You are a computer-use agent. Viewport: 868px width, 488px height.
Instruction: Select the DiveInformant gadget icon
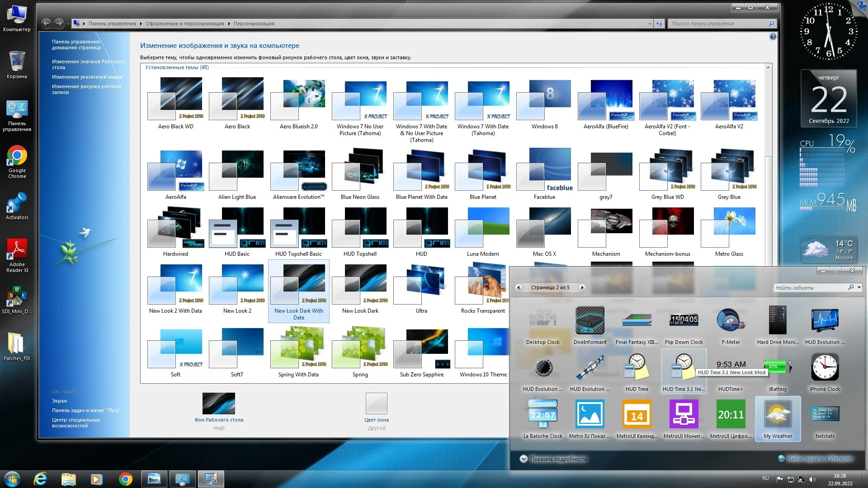(x=590, y=320)
